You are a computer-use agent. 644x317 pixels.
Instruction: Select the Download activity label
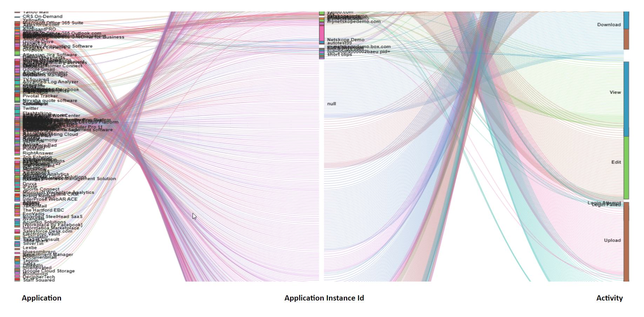point(609,25)
